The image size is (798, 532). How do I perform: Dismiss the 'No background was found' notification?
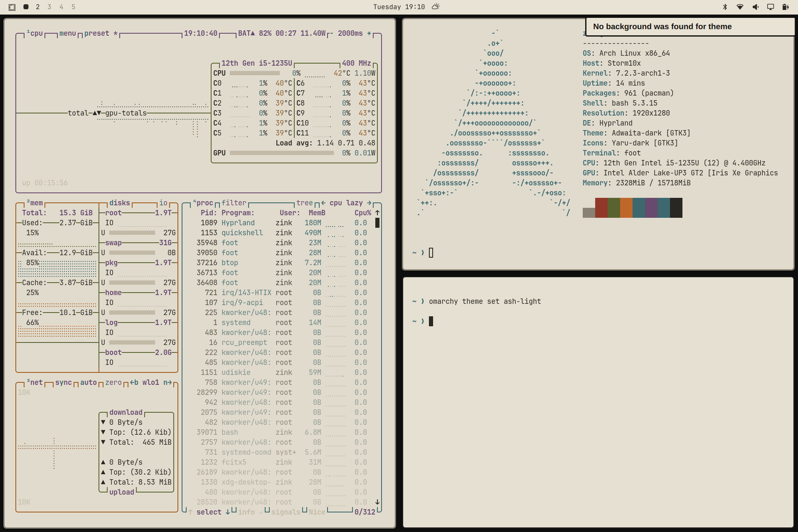click(x=690, y=27)
